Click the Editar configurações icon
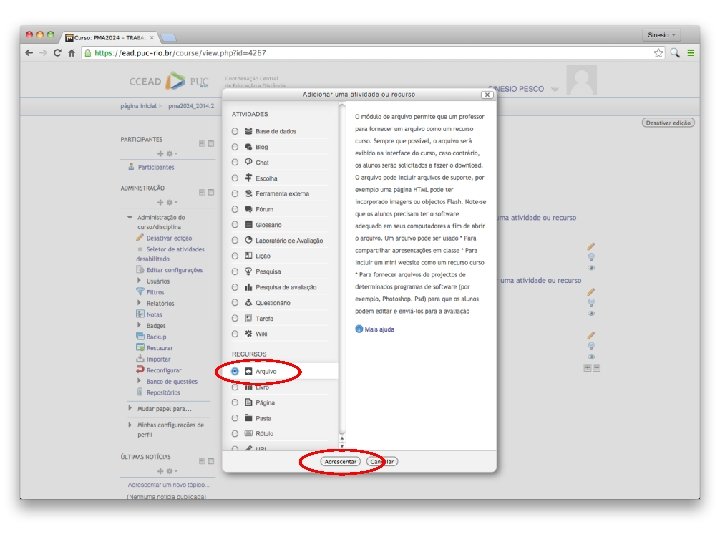The width and height of the screenshot is (720, 540). [140, 270]
